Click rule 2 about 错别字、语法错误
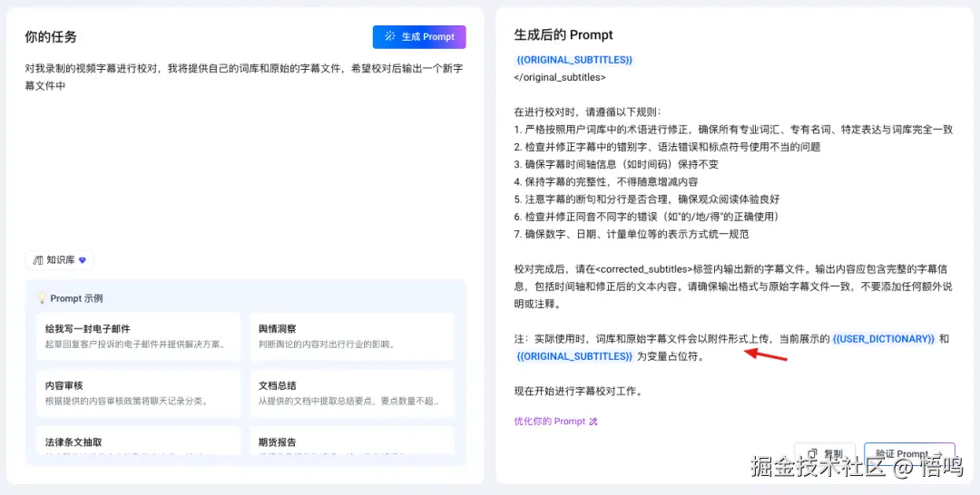Viewport: 980px width, 495px height. (667, 147)
